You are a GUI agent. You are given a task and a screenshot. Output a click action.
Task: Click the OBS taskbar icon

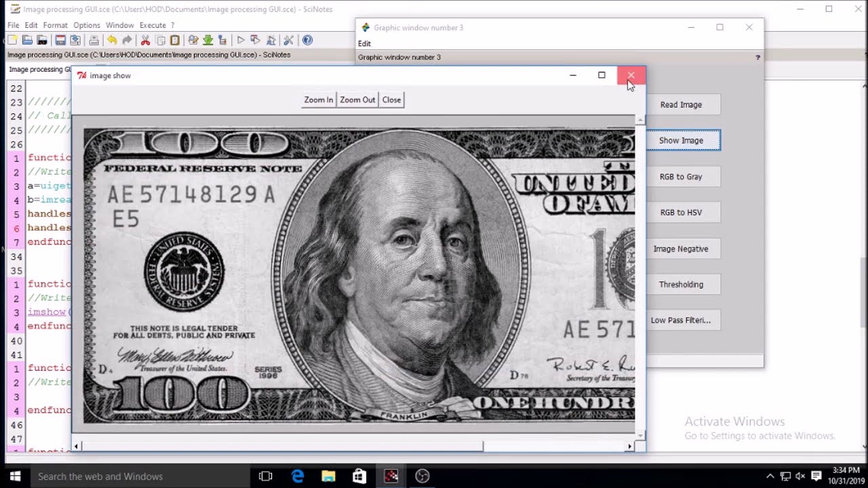pyautogui.click(x=422, y=476)
